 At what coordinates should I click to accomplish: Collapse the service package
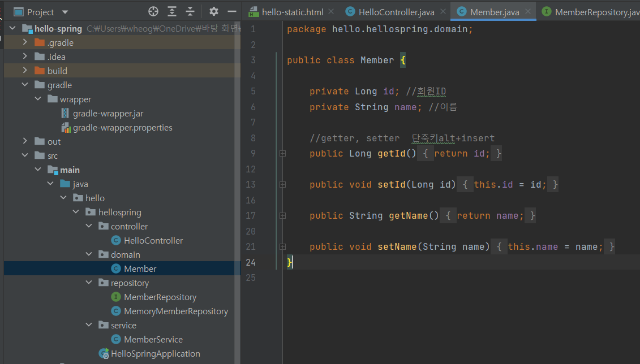pyautogui.click(x=89, y=325)
